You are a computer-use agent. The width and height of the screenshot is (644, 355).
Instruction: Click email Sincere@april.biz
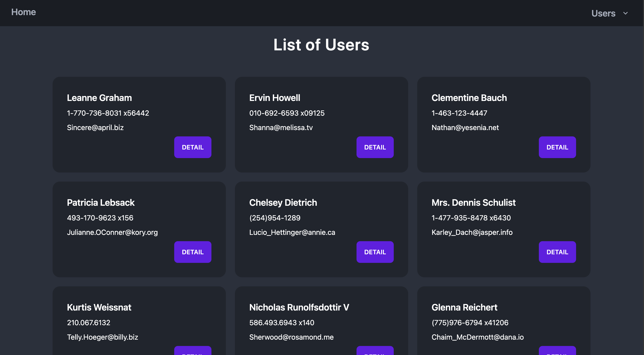[95, 128]
